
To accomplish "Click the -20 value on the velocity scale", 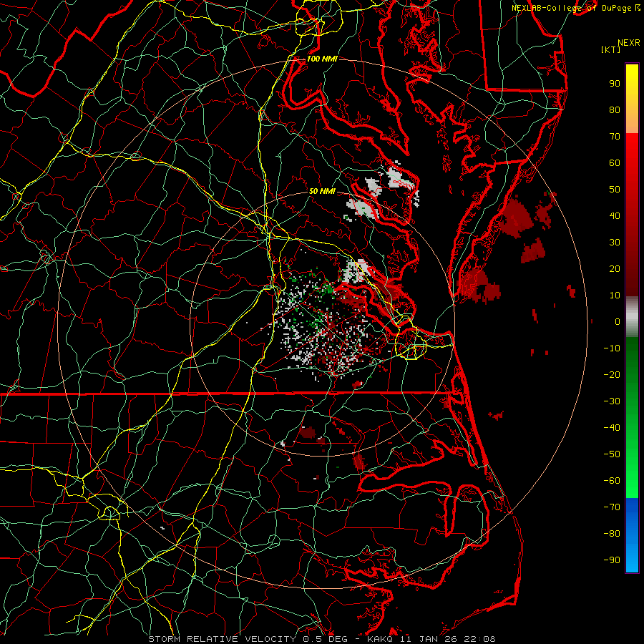I will 612,375.
